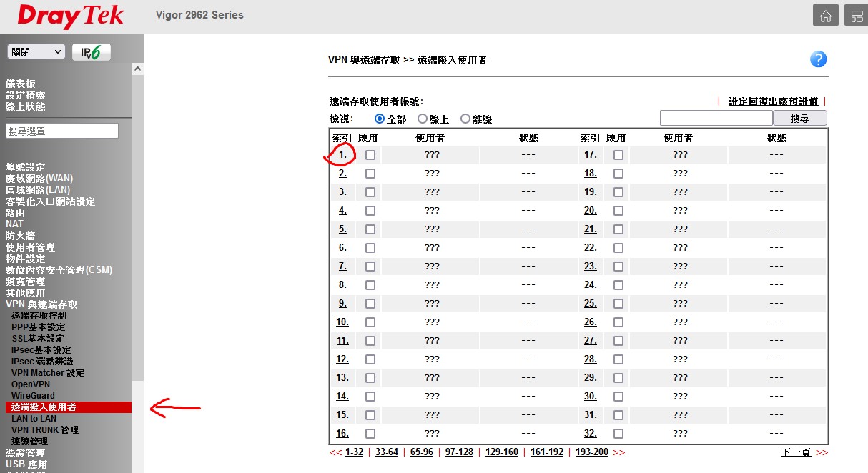Image resolution: width=868 pixels, height=473 pixels.
Task: Click the 設定回復出廠預設值 link
Action: [x=772, y=102]
